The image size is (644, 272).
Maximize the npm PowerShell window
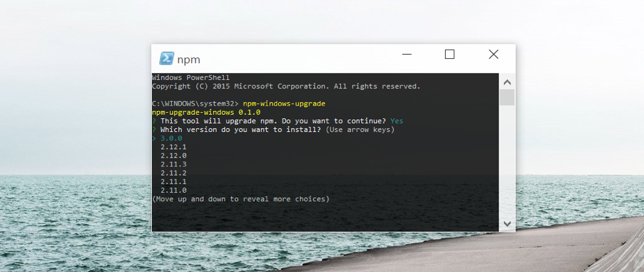pos(449,55)
